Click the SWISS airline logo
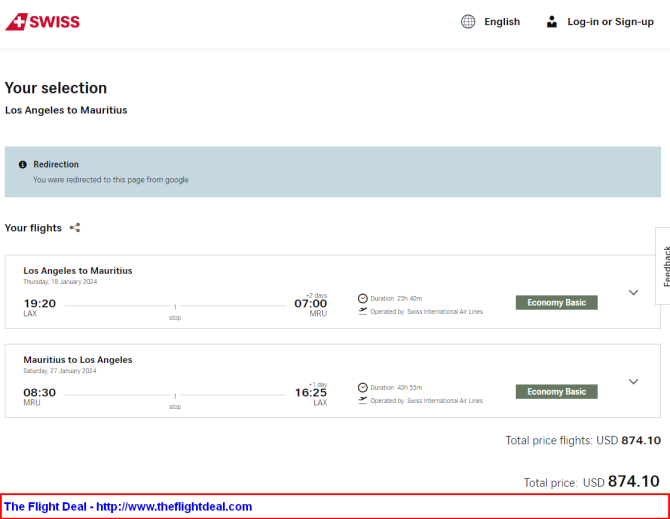Screen dimensions: 670x519 coord(42,22)
